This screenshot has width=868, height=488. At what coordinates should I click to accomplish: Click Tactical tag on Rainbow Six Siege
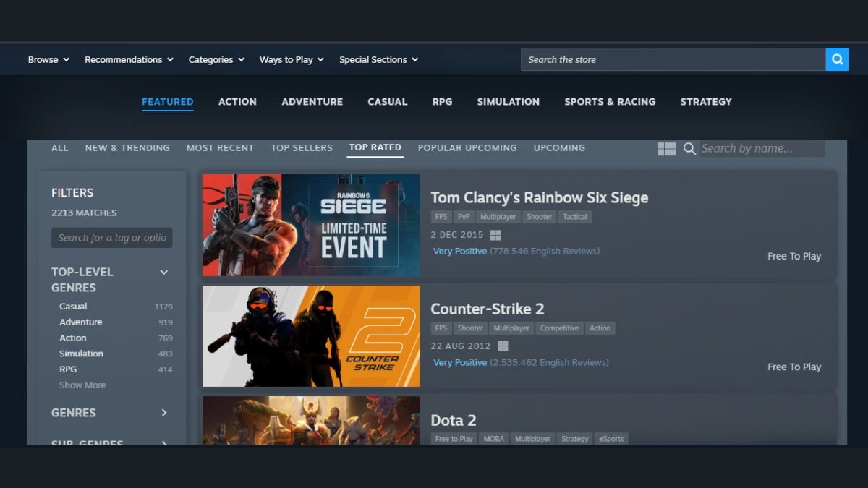575,217
